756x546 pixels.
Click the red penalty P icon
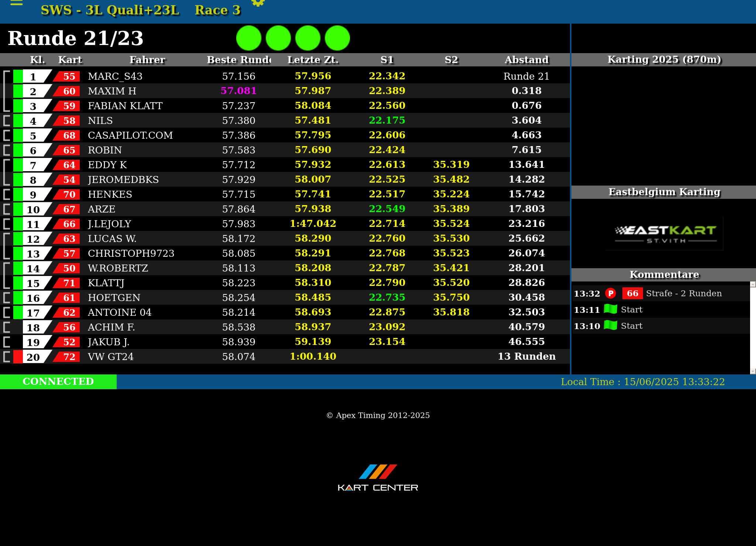coord(611,293)
